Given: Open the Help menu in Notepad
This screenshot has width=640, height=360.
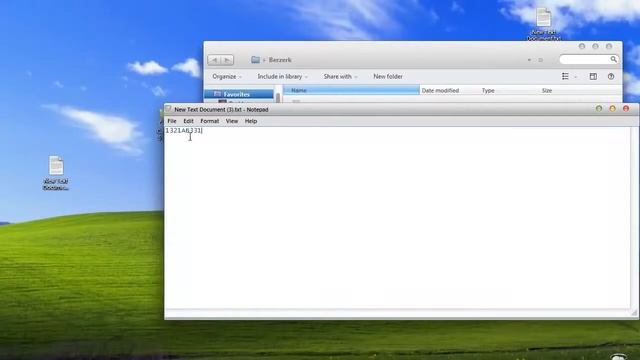Looking at the screenshot, I should click(251, 121).
